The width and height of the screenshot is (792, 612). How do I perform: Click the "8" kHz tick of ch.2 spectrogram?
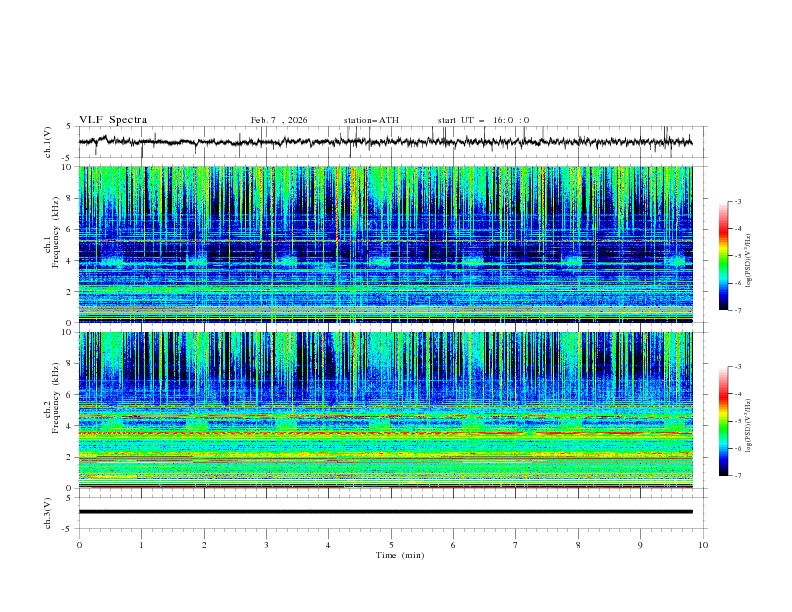pyautogui.click(x=71, y=364)
